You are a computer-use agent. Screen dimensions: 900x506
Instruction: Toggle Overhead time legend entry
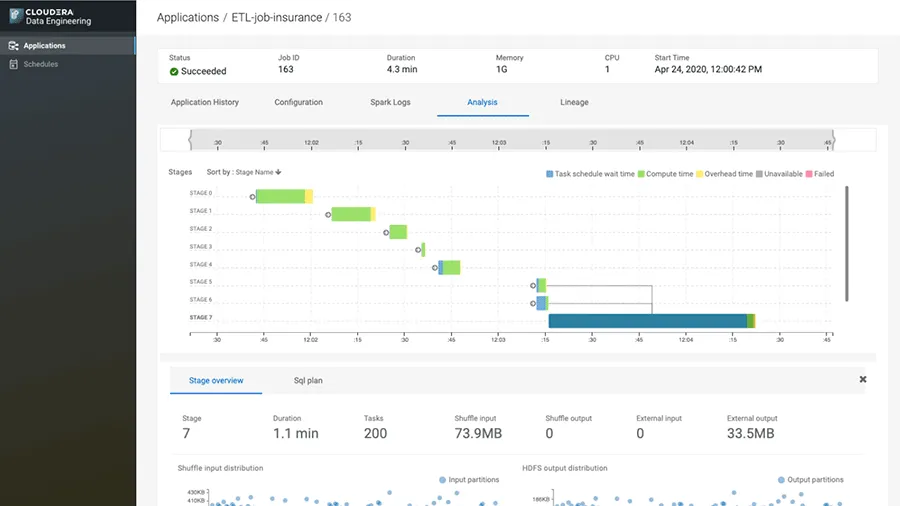727,174
